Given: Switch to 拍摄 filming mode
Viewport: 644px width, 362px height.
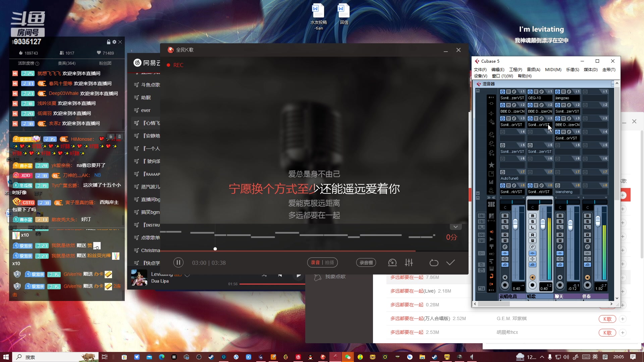Looking at the screenshot, I should [x=329, y=263].
